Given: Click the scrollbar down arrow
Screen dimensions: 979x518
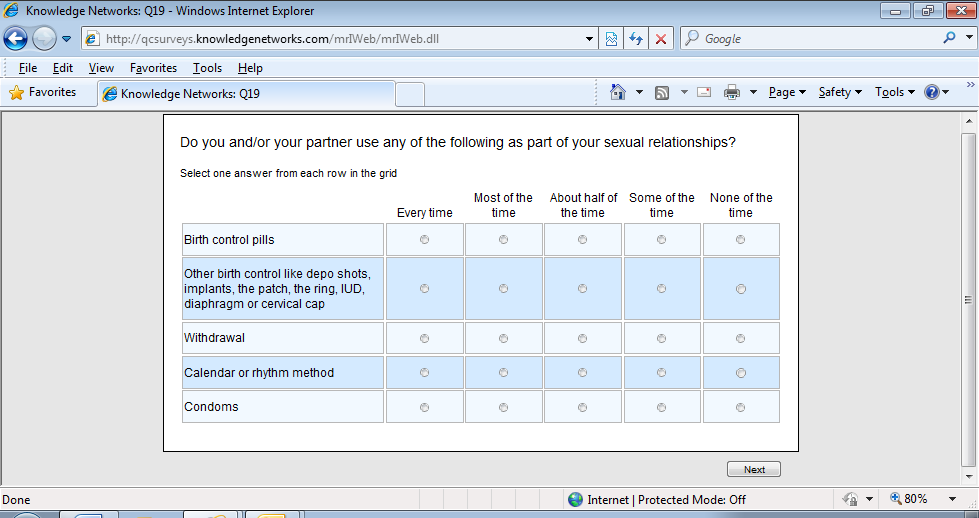Looking at the screenshot, I should (968, 477).
